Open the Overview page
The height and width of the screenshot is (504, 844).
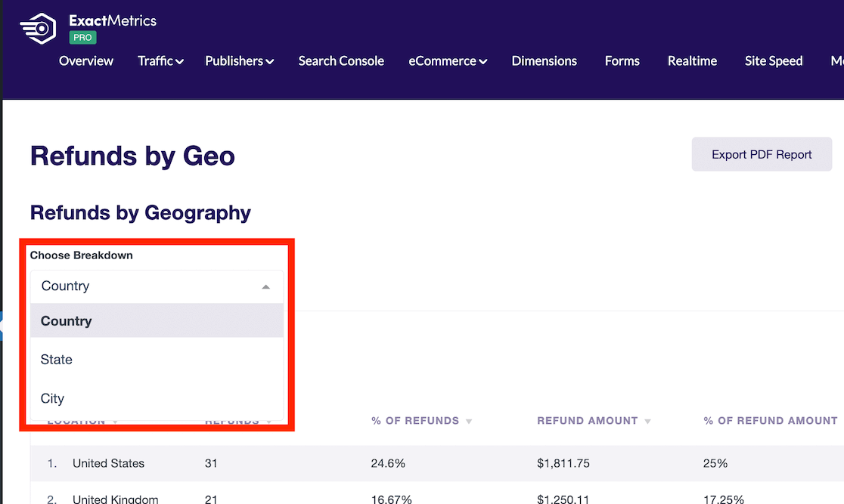(85, 61)
